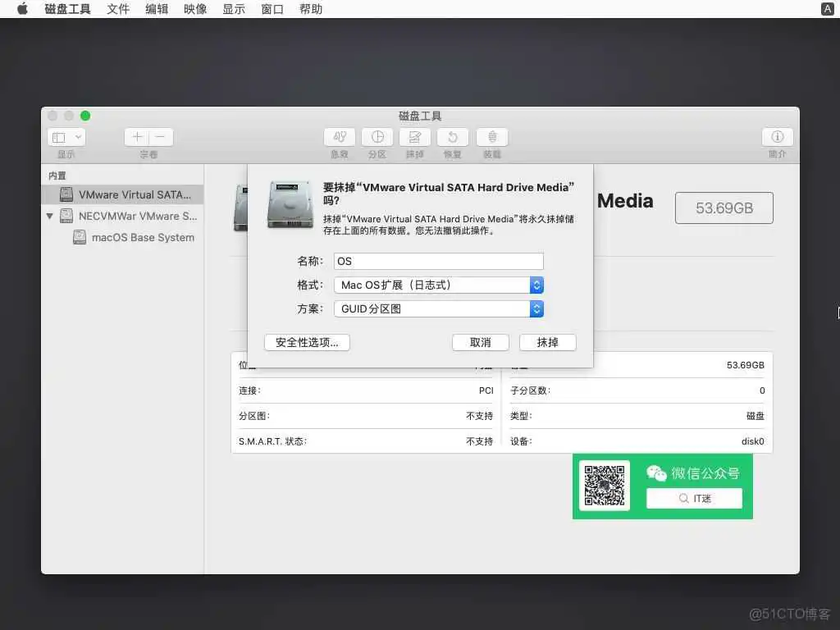Viewport: 840px width, 630px height.
Task: Click the Mount 装载 toolbar icon
Action: pos(492,137)
